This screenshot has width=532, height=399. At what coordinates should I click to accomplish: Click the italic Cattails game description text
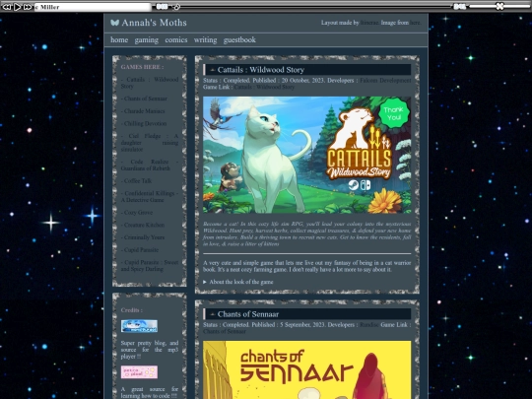[x=307, y=234]
